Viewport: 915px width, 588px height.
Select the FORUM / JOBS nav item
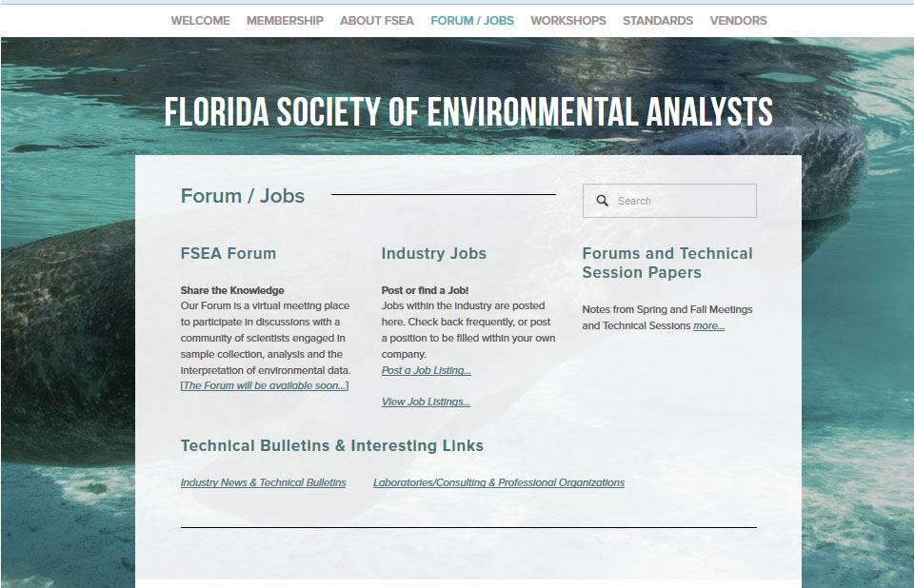pos(472,20)
